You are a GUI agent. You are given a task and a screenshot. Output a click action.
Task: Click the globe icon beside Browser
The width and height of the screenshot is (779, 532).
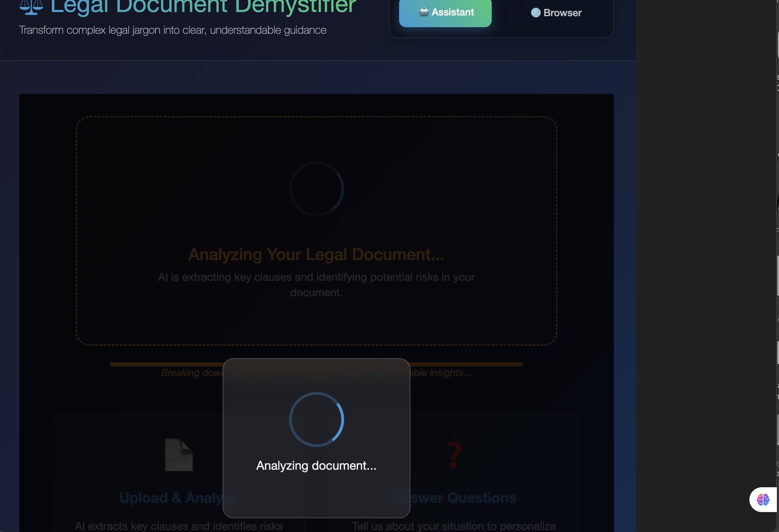tap(535, 13)
